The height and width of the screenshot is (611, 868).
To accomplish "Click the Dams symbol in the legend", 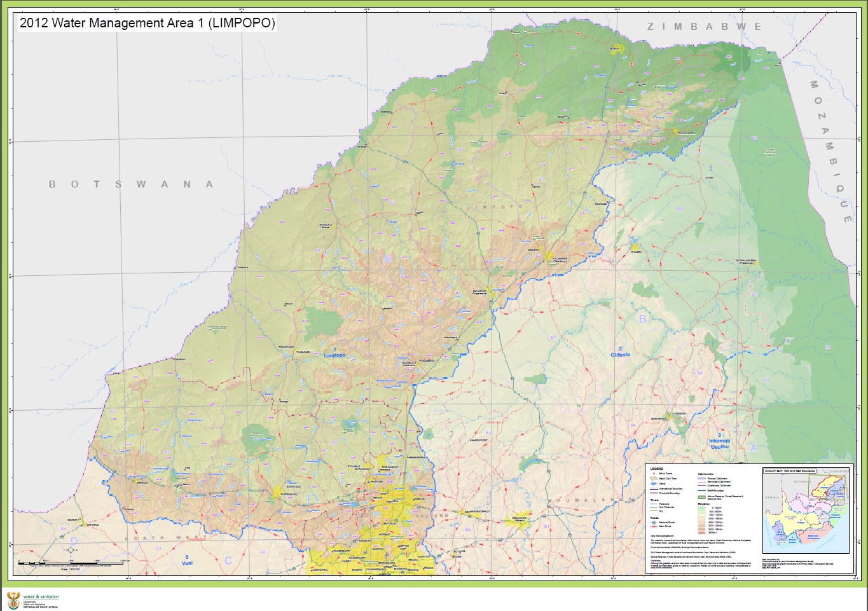I will [x=654, y=484].
